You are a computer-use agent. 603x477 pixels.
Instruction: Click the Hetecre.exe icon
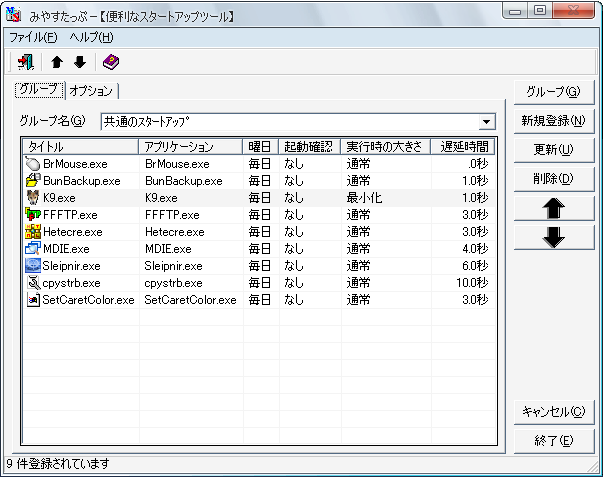pyautogui.click(x=33, y=232)
